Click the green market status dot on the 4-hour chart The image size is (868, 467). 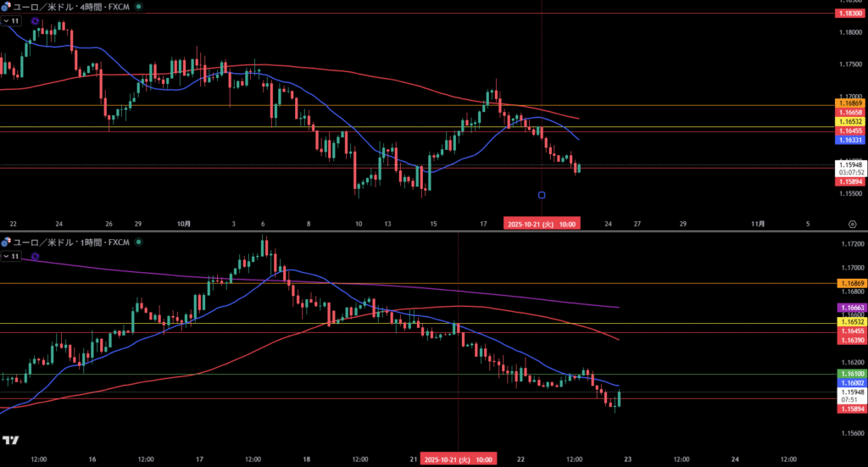tap(139, 6)
